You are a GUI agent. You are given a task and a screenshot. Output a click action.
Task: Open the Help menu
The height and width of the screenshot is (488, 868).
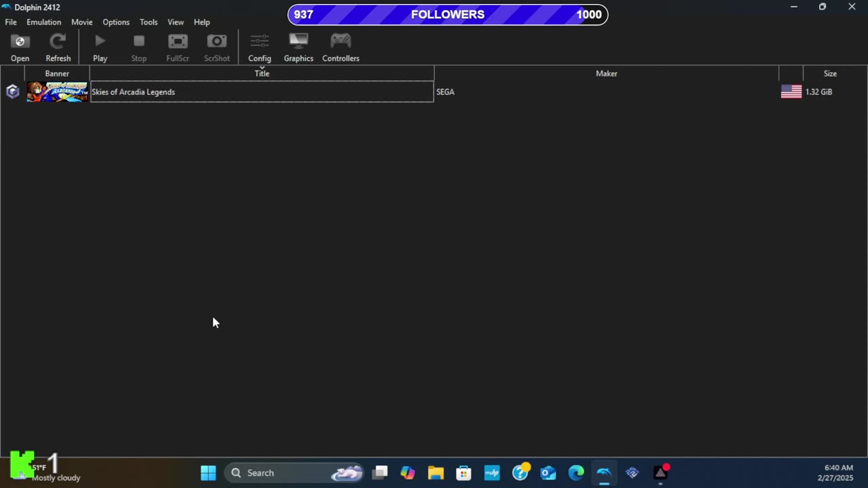[201, 22]
